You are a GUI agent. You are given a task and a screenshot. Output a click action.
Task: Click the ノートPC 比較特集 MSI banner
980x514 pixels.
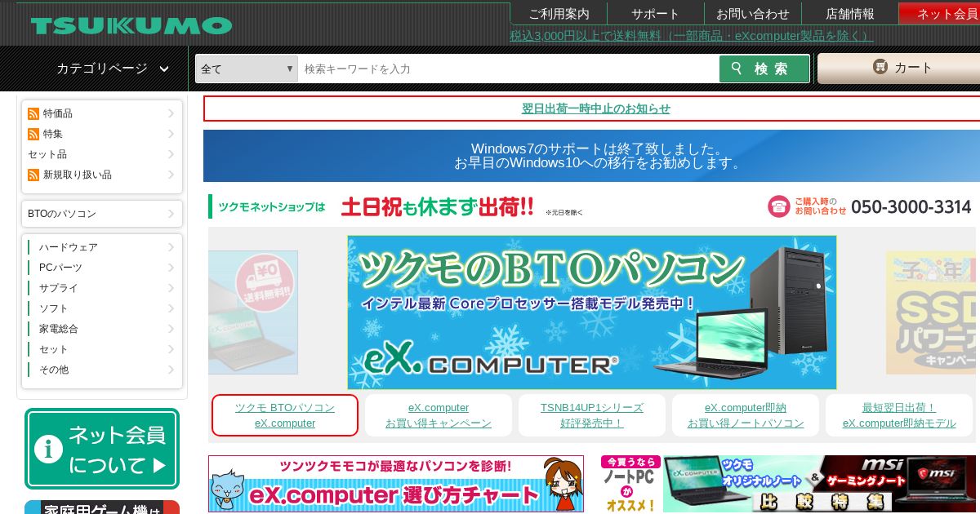(788, 484)
